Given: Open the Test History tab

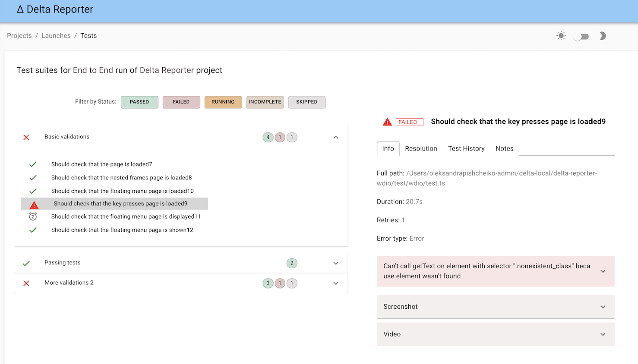Looking at the screenshot, I should pos(466,148).
